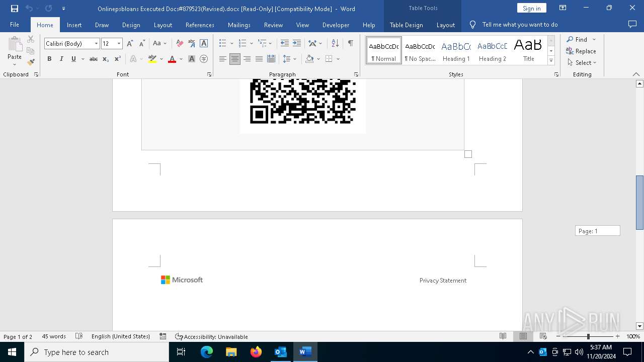Screen dimensions: 644x362
Task: Open the font name dropdown Calibri (Body)
Action: click(x=96, y=44)
